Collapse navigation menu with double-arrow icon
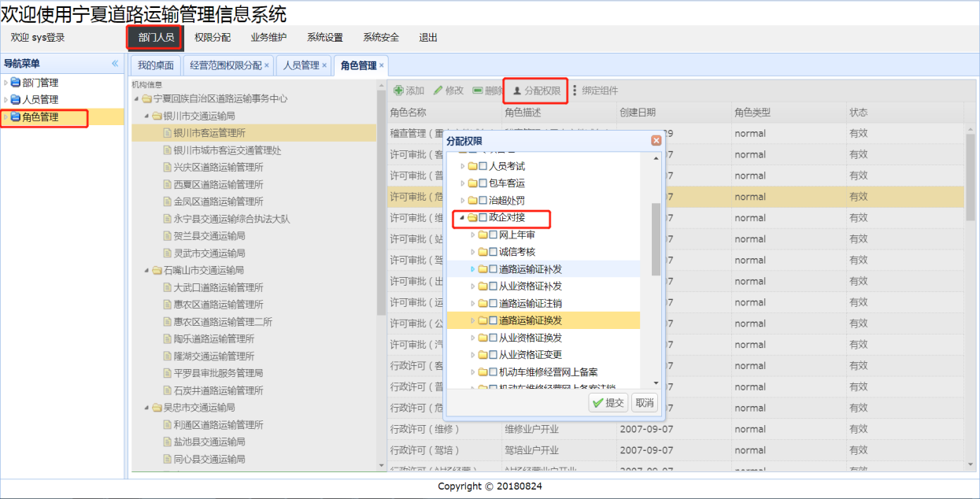Screen dimensions: 980x499 (x=115, y=64)
